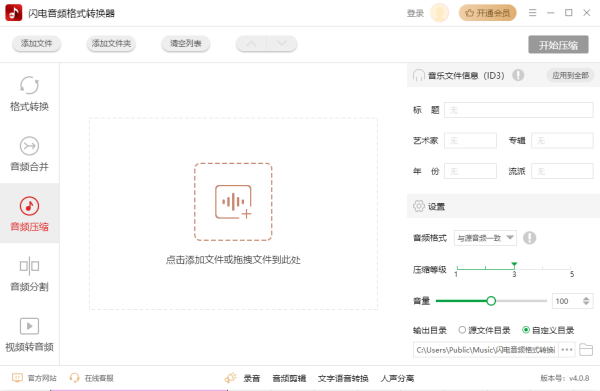This screenshot has width=600, height=391.
Task: Open the 人声分离 vocal separation tool
Action: (x=397, y=378)
